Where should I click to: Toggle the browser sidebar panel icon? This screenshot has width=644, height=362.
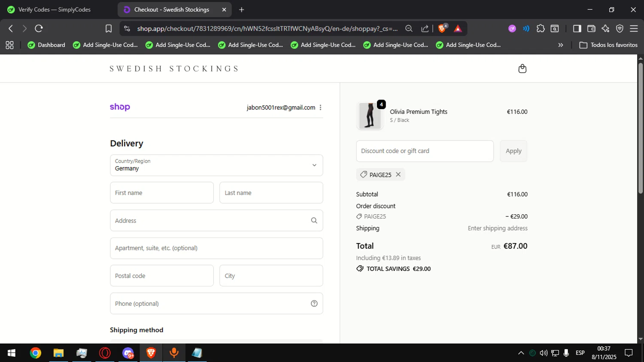(577, 28)
